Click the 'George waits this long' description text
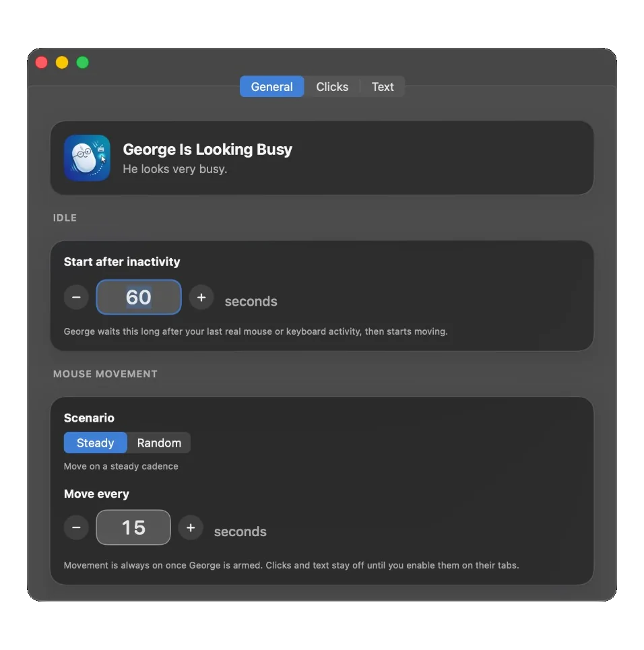 (x=255, y=331)
